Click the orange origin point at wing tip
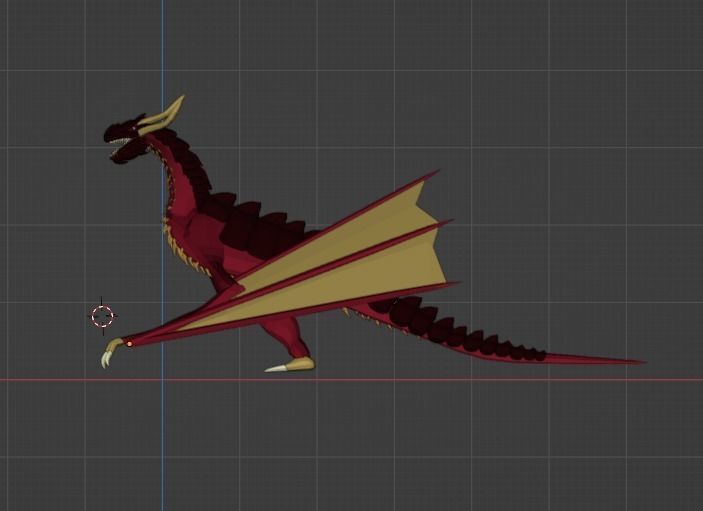This screenshot has height=511, width=703. point(130,344)
